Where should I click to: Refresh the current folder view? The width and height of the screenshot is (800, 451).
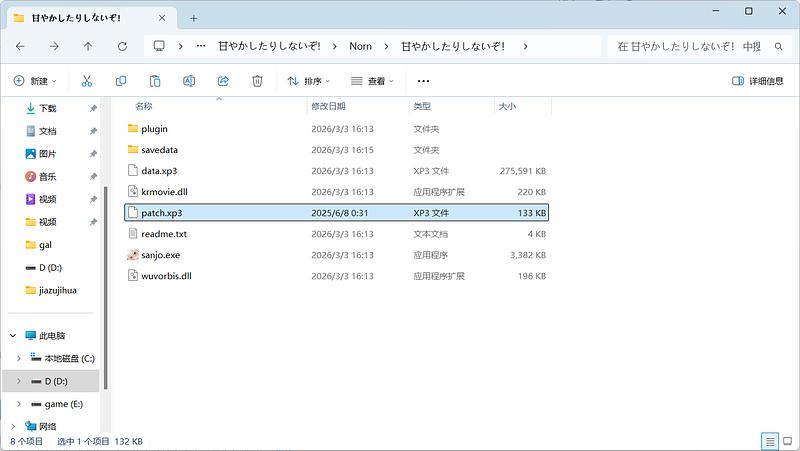pyautogui.click(x=122, y=46)
